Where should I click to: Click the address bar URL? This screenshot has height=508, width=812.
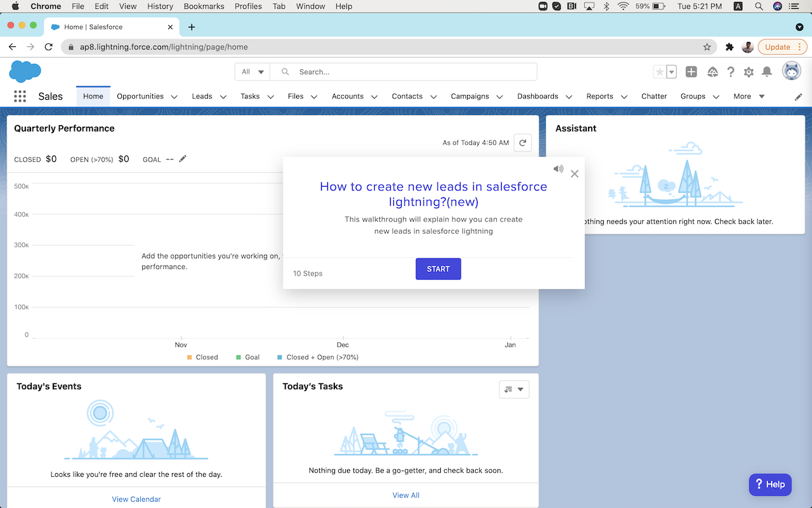164,47
